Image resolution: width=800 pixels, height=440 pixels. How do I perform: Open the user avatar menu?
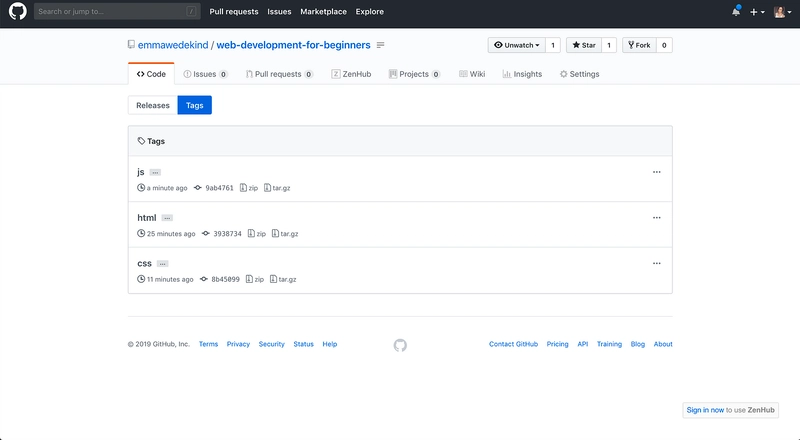click(x=782, y=12)
